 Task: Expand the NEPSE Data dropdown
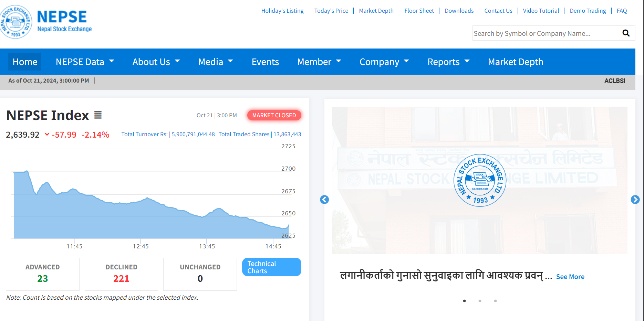point(85,62)
